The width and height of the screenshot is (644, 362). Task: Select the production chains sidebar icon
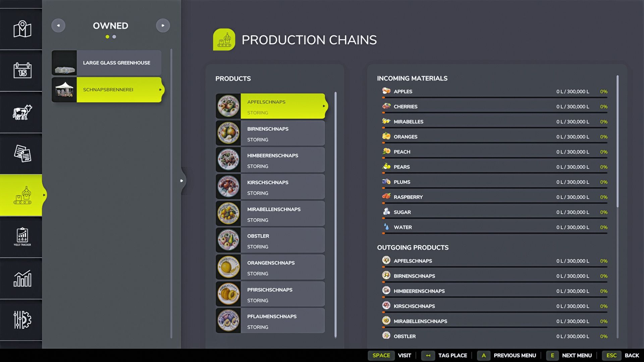tap(22, 195)
